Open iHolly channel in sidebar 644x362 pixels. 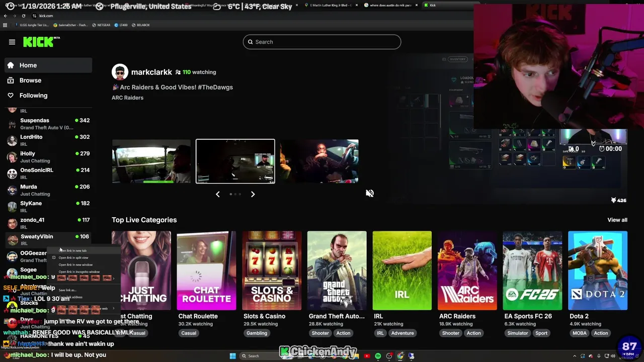coord(48,157)
